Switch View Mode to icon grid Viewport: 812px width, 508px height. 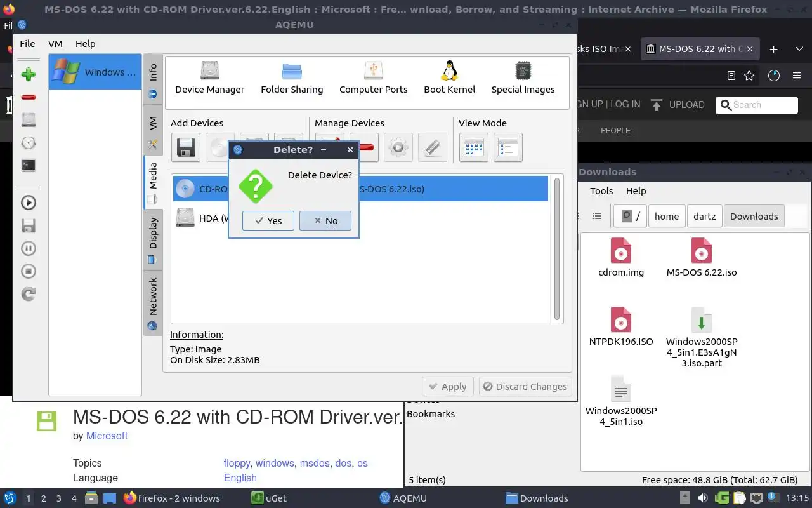pos(473,147)
